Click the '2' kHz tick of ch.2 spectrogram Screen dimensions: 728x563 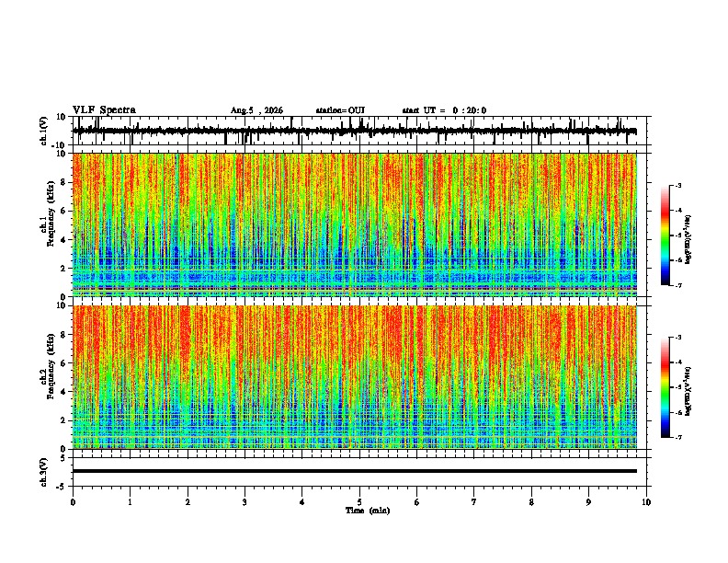63,420
